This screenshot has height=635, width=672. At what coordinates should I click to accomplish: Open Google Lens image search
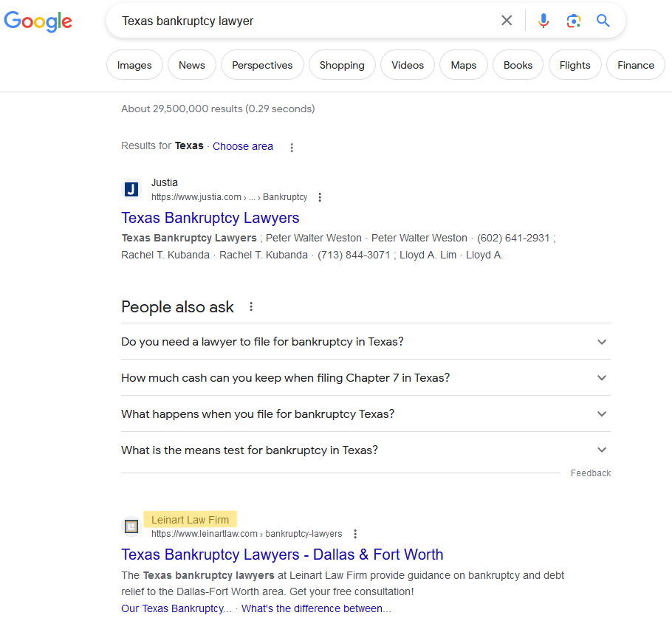(x=574, y=21)
